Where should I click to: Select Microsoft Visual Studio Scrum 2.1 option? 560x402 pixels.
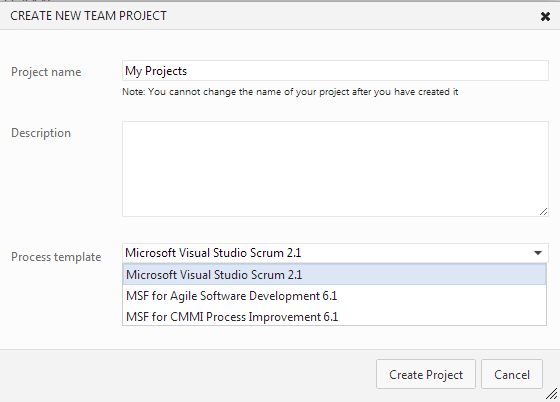334,275
